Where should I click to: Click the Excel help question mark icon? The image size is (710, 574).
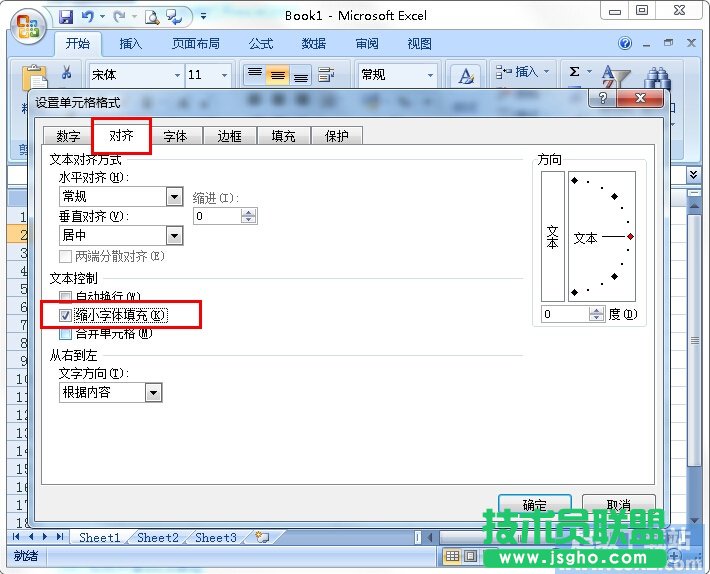626,44
